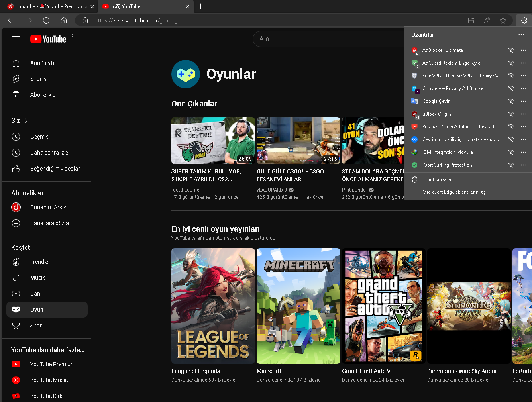
Task: Open the Pintipanda channel link
Action: (354, 190)
